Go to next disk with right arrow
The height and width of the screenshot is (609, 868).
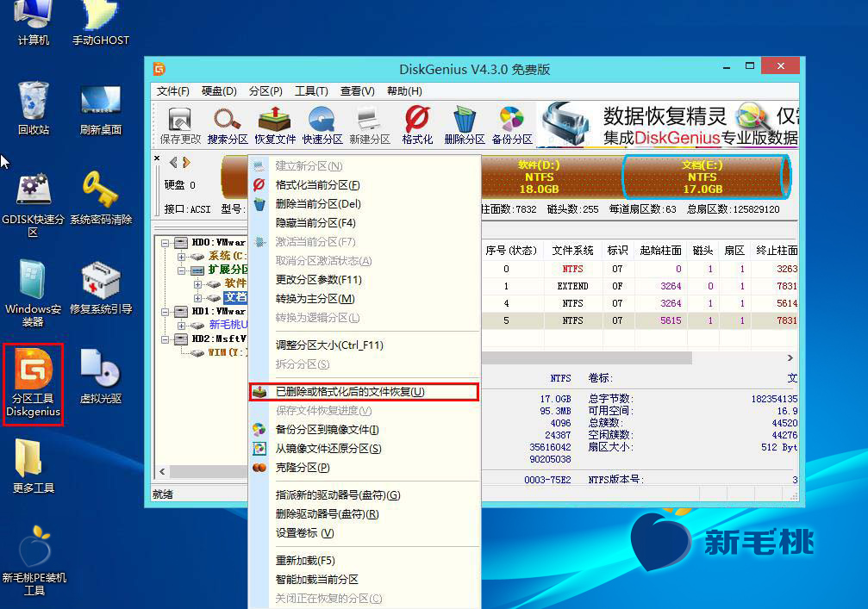click(x=186, y=162)
